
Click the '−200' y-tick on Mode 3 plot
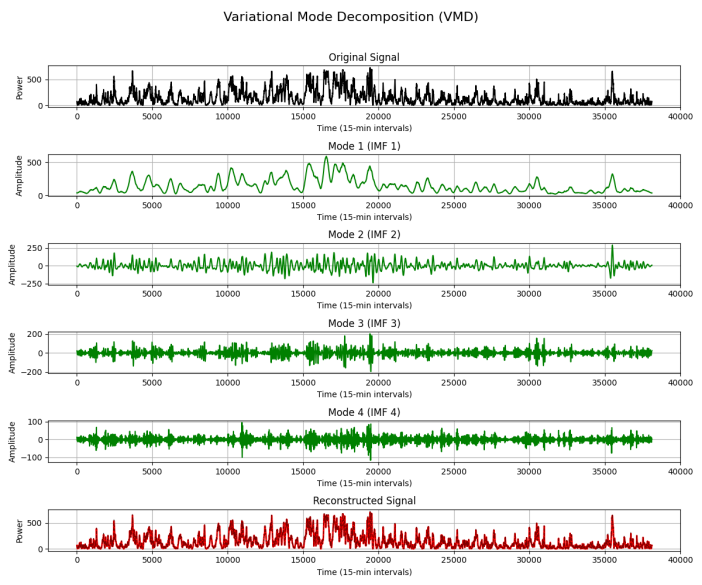click(31, 372)
